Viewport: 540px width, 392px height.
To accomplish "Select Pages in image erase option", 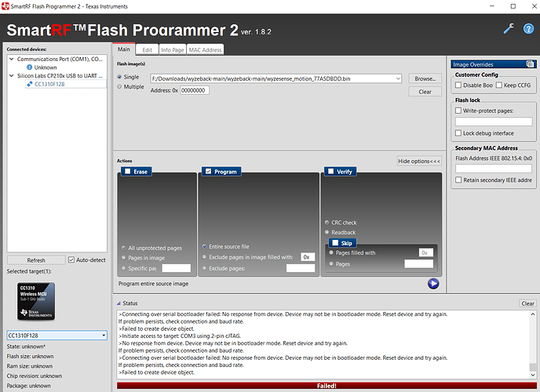I will click(x=123, y=258).
